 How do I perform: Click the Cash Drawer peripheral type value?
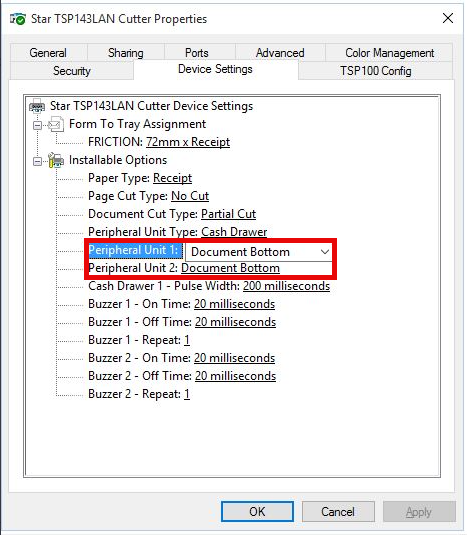(x=234, y=232)
